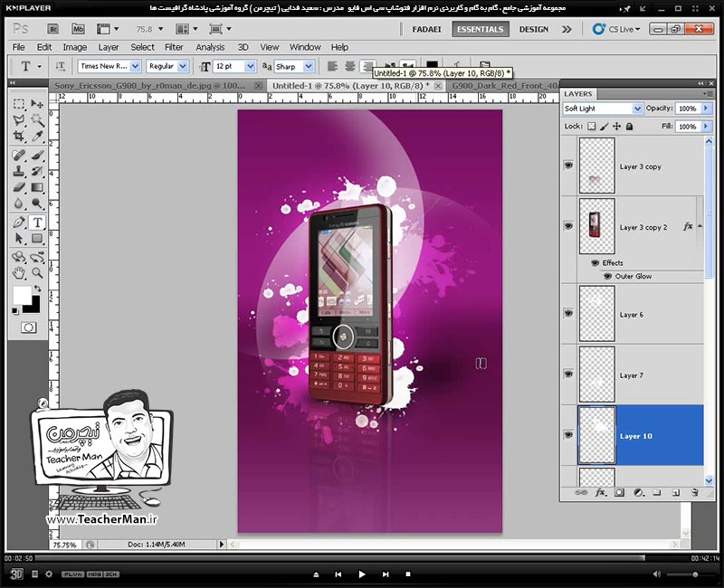Image resolution: width=724 pixels, height=588 pixels.
Task: Select the Healing Brush tool
Action: point(18,155)
